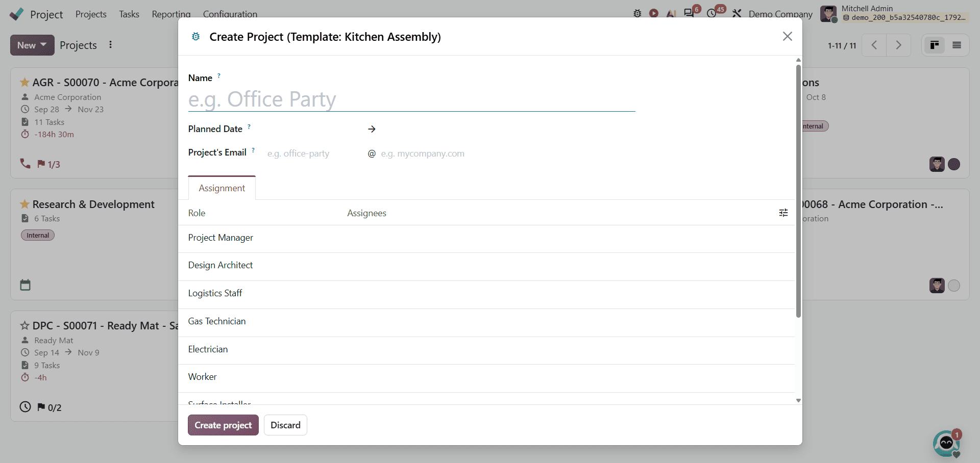Click the Discard button
Image resolution: width=980 pixels, height=463 pixels.
[285, 425]
